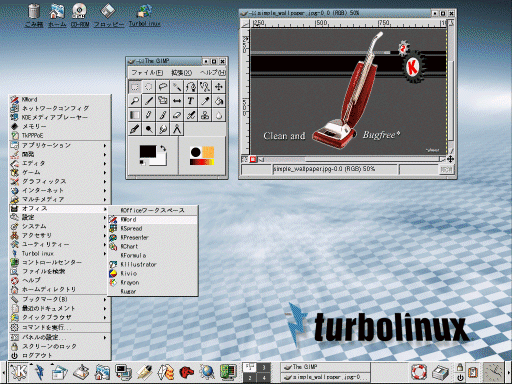The width and height of the screenshot is (512, 384).
Task: Open the ファイル(F) menu in GIMP
Action: click(x=146, y=72)
